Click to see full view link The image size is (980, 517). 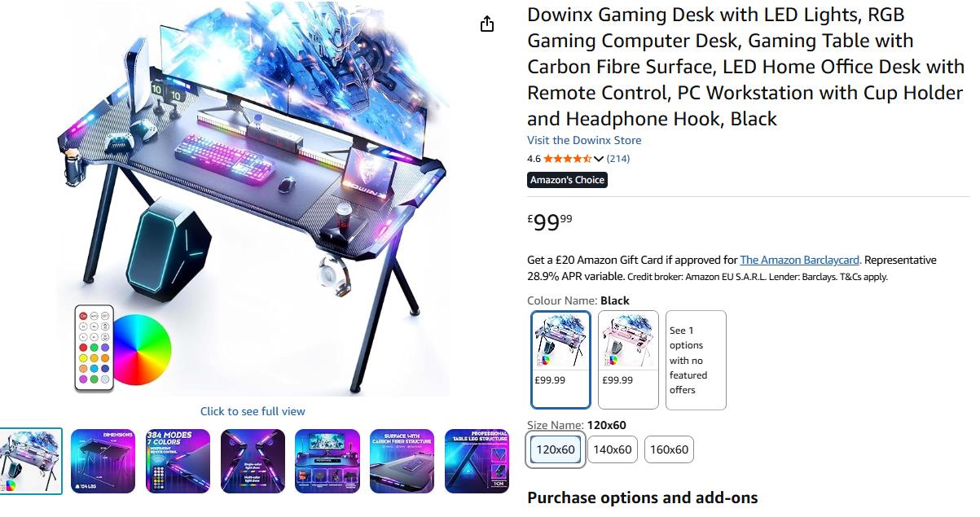coord(253,411)
